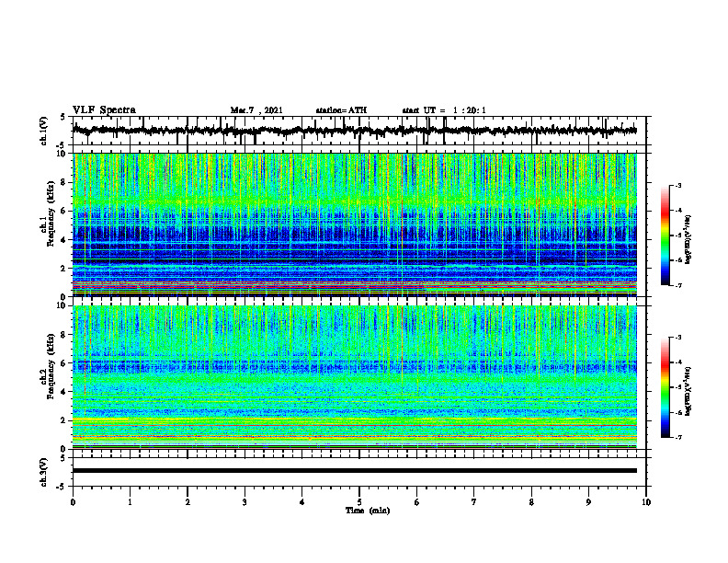The width and height of the screenshot is (728, 563).
Task: Click time axis tick label "6"
Action: [417, 502]
